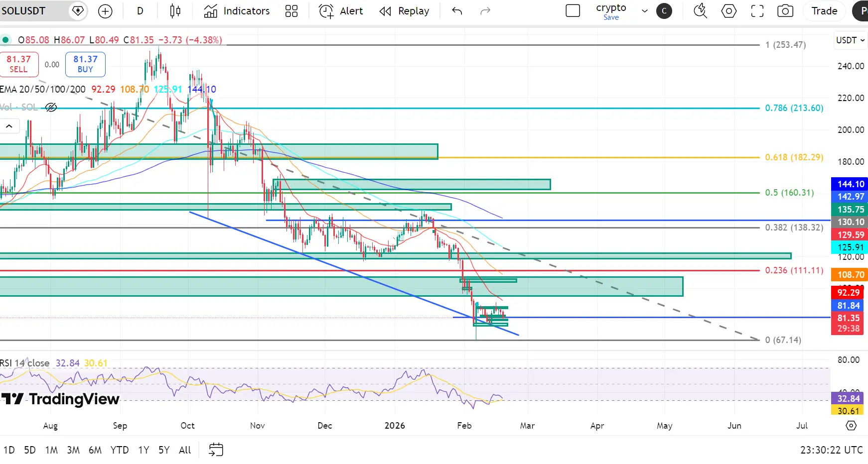Select the YTD date range

(120, 450)
